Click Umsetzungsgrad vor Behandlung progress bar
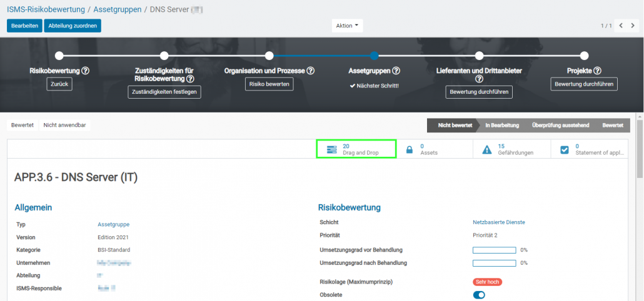The height and width of the screenshot is (301, 644). coord(494,250)
